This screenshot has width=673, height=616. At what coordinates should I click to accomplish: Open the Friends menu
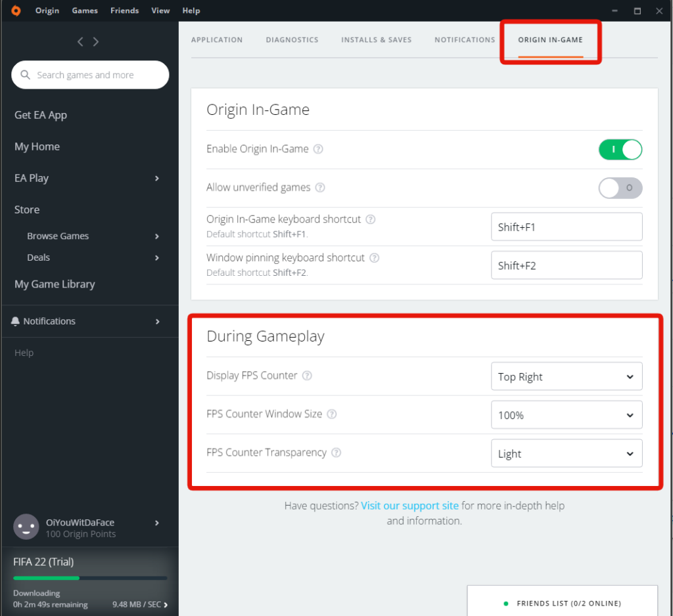(124, 11)
